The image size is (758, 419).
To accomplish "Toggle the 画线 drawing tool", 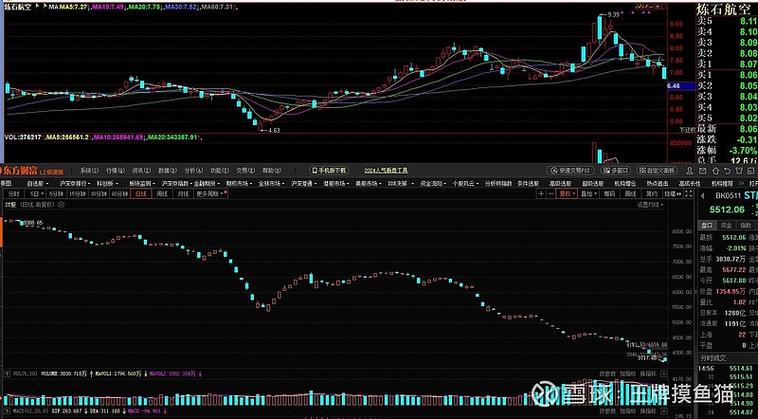I will 630,194.
